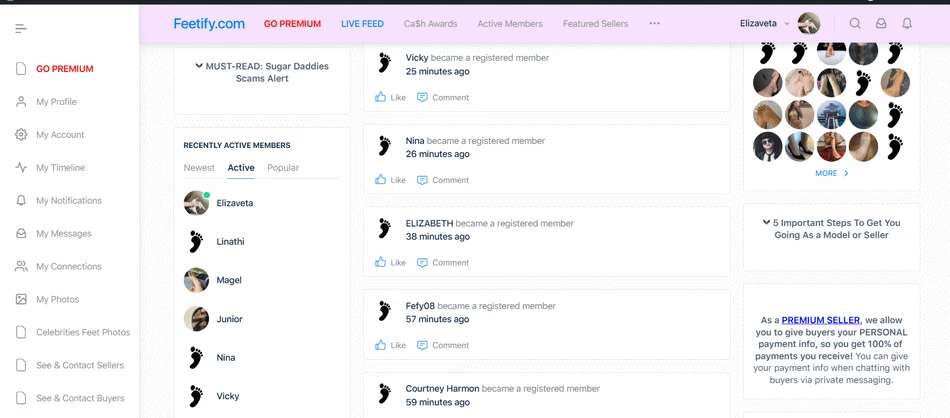Click the GO PREMIUM link in navbar
This screenshot has height=418, width=950.
pyautogui.click(x=292, y=24)
